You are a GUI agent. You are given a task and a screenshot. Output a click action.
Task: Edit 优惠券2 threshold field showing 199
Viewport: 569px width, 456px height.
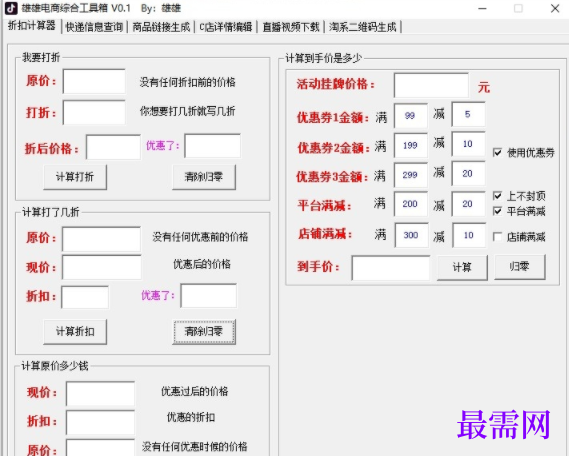(411, 145)
